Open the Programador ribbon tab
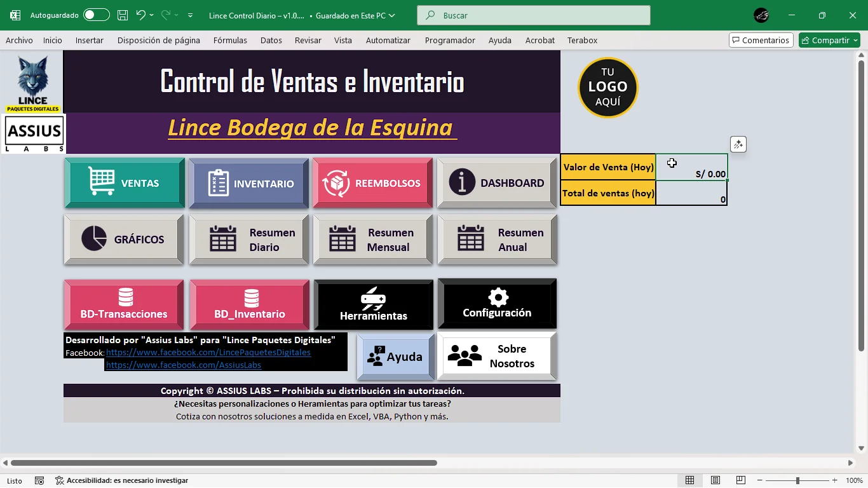This screenshot has height=488, width=868. [x=450, y=40]
